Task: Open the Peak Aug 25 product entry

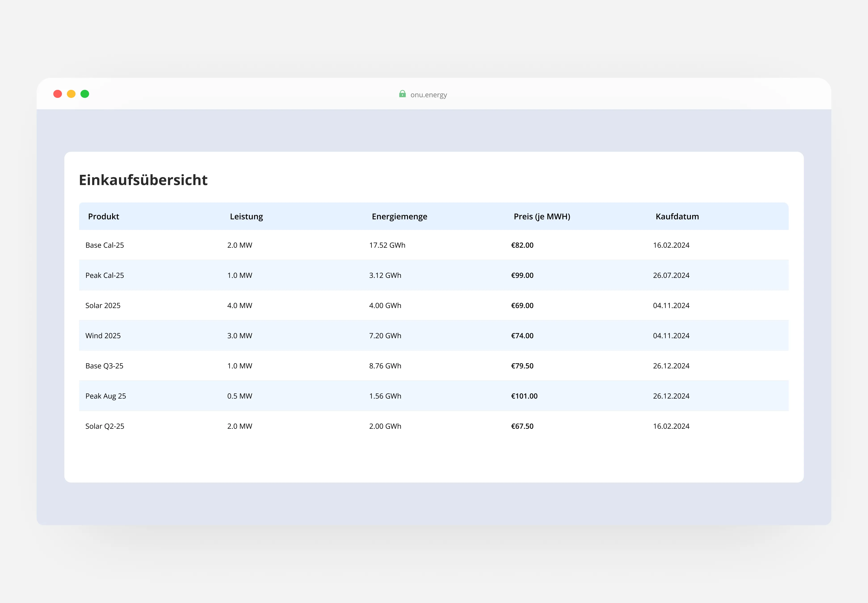Action: 106,396
